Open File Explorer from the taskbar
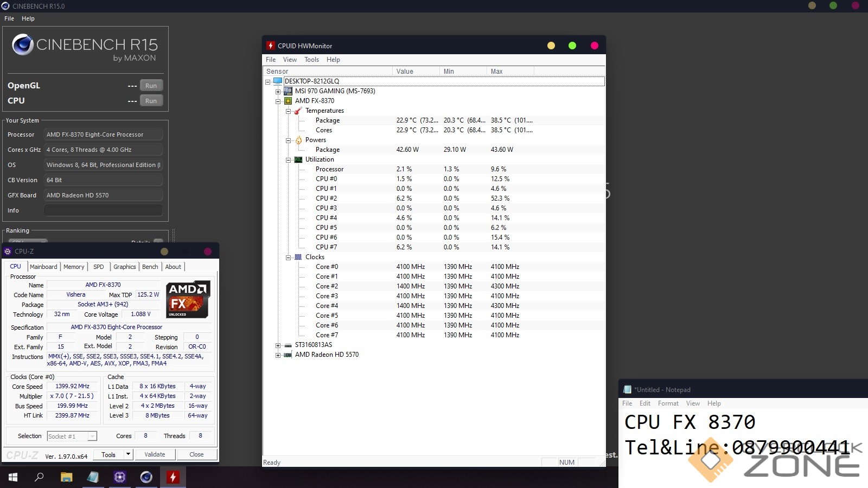 (66, 477)
